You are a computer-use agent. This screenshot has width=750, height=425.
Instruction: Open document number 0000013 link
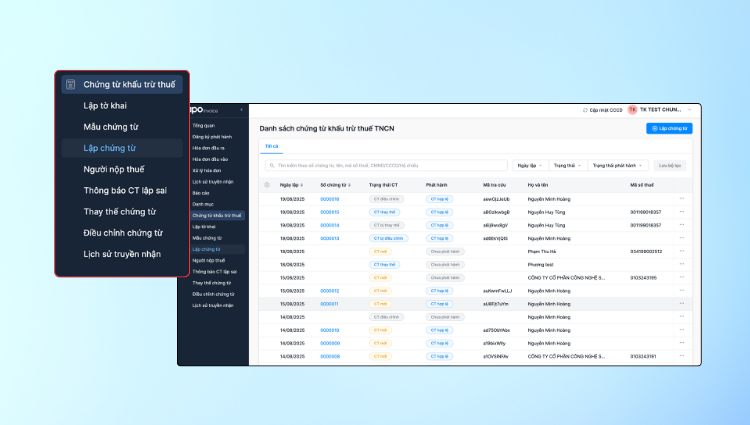(x=330, y=238)
